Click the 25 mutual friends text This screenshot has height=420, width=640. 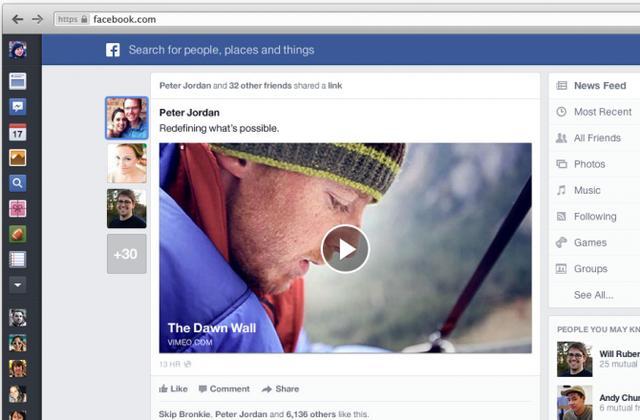click(x=619, y=364)
